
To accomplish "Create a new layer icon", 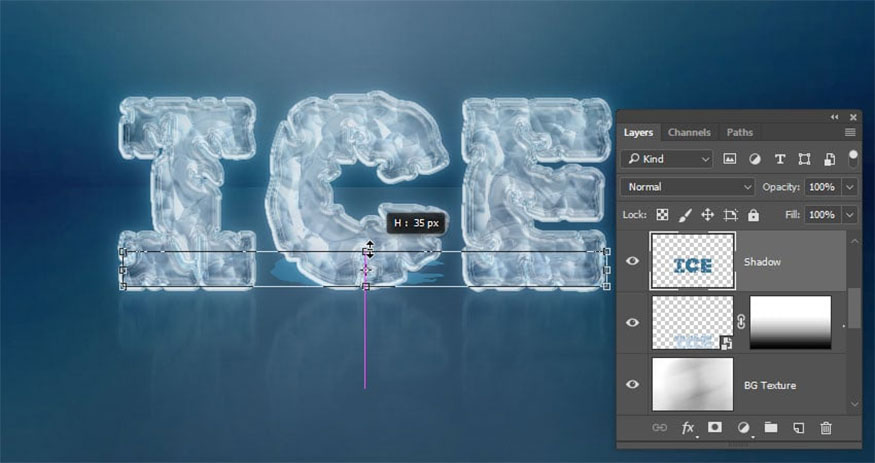I will [x=799, y=428].
